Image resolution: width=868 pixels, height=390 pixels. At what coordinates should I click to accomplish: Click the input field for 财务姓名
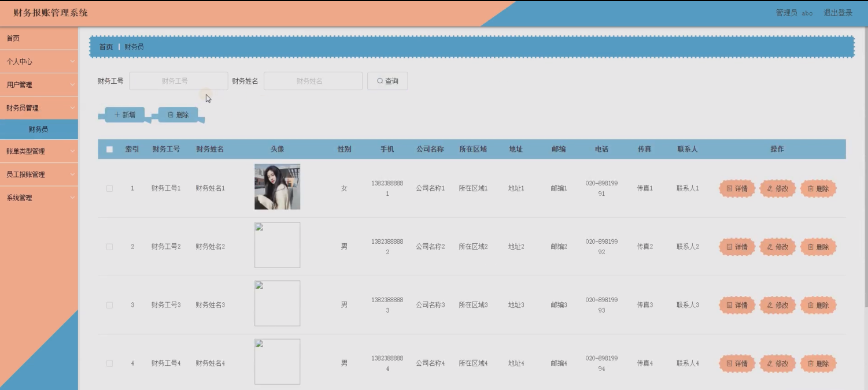pos(312,80)
